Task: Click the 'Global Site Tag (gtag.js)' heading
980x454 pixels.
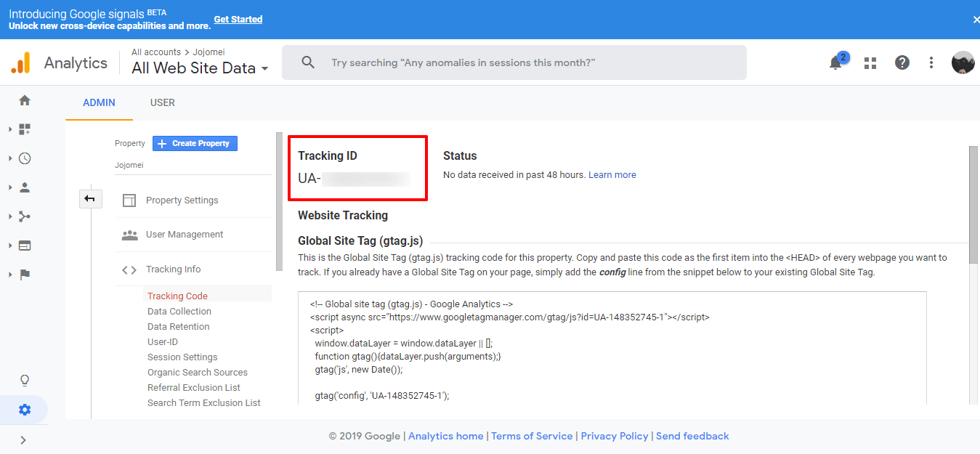Action: coord(360,241)
